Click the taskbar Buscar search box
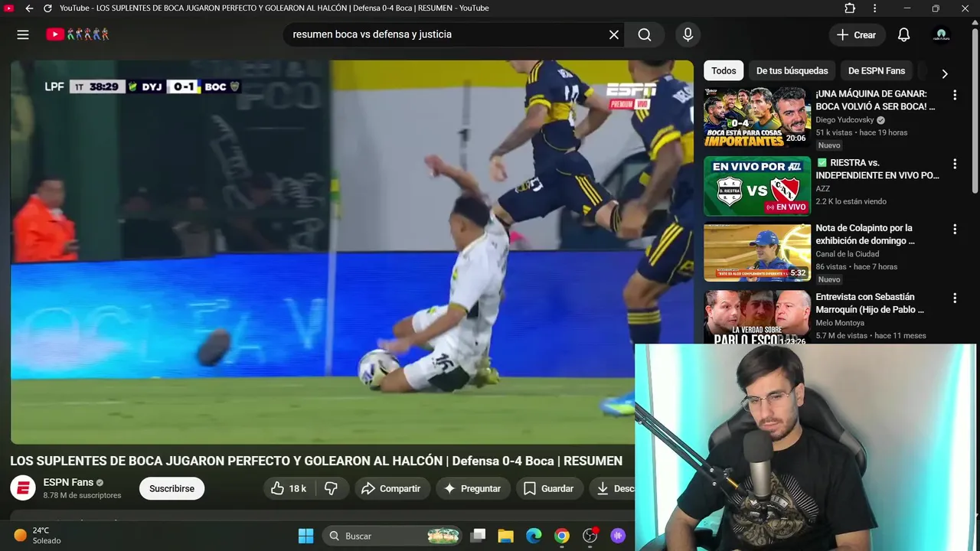The image size is (980, 551). coord(393,536)
